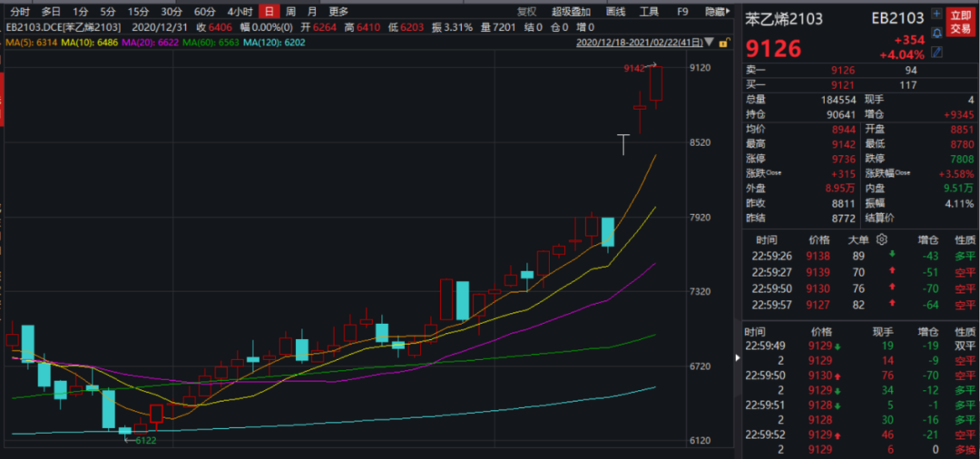
Task: Choose the 15分 timeframe
Action: click(138, 12)
